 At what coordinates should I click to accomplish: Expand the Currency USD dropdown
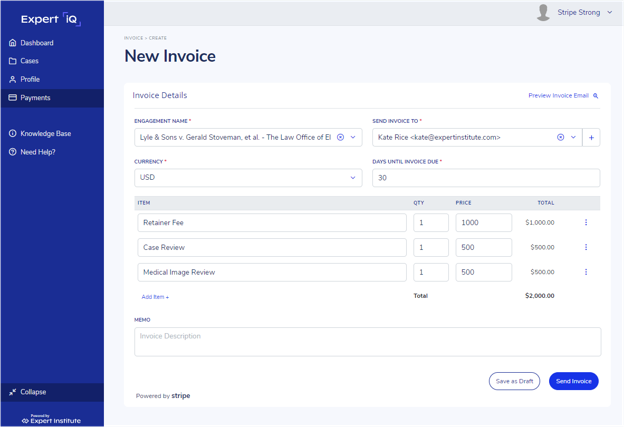coord(353,178)
